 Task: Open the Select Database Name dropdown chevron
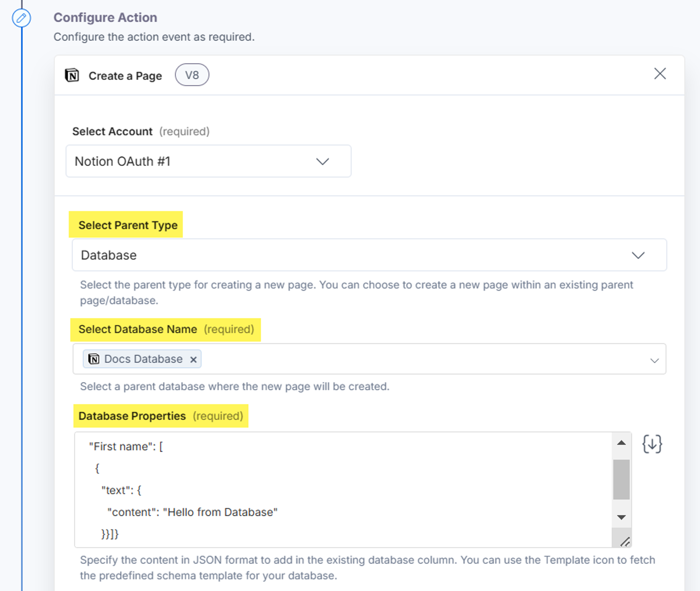[654, 360]
